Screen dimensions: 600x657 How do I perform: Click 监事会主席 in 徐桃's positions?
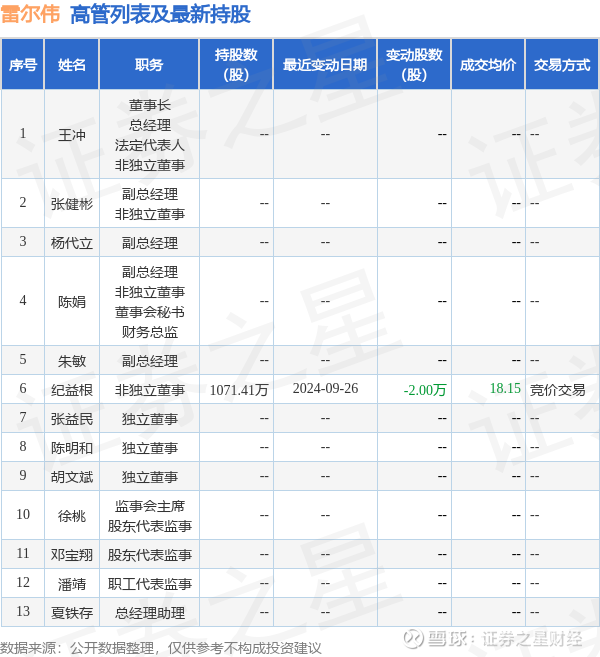[x=150, y=506]
